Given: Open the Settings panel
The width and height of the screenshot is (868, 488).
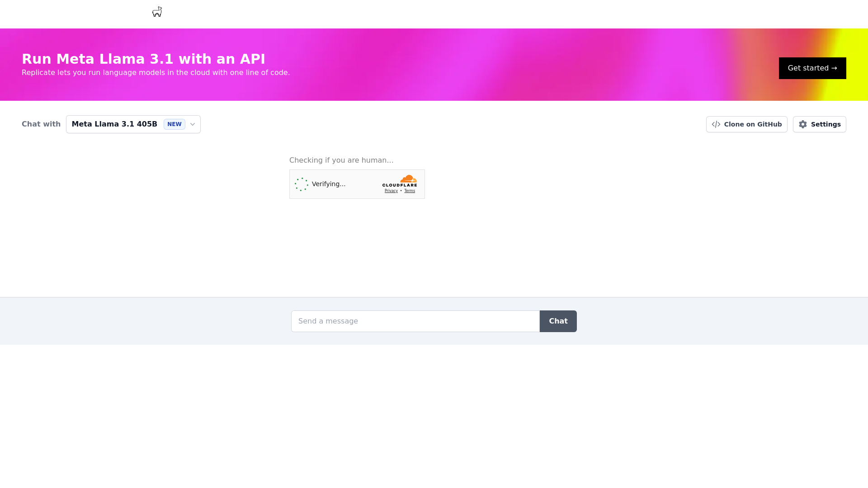Looking at the screenshot, I should pos(820,124).
